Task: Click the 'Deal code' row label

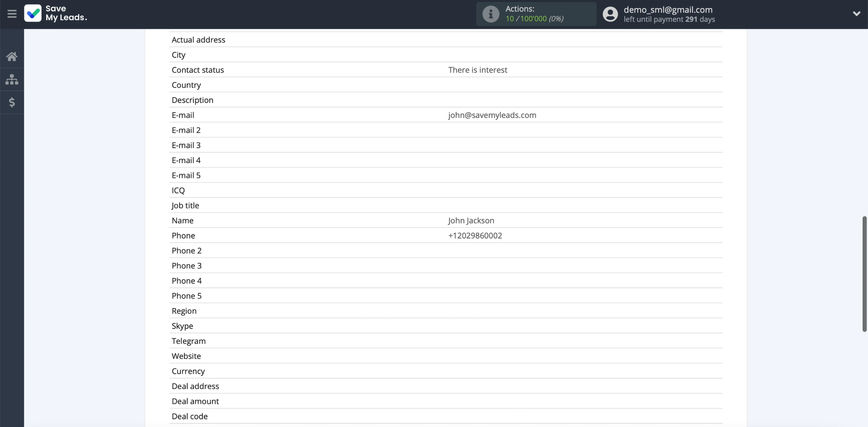Action: 189,416
